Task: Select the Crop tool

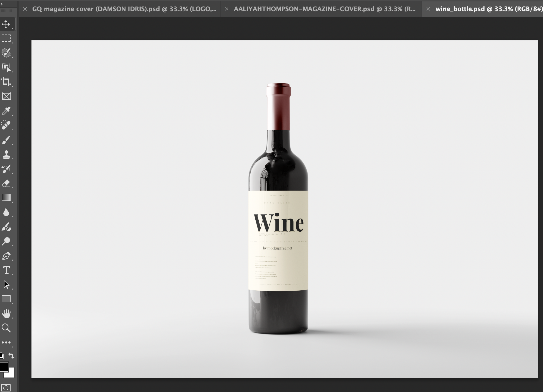Action: coord(6,82)
